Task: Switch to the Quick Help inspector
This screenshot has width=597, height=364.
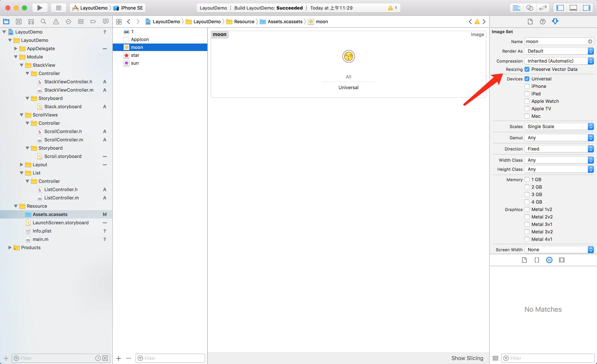Action: pos(542,22)
